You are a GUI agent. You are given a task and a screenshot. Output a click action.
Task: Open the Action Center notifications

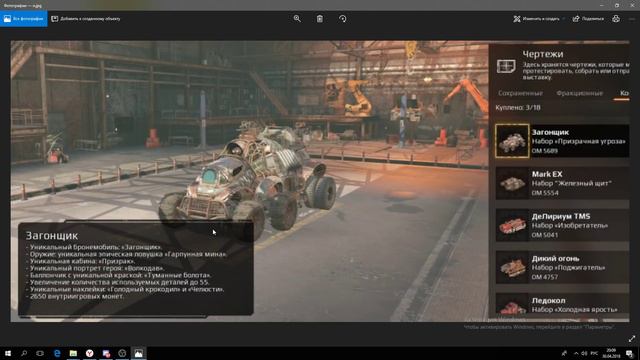pyautogui.click(x=630, y=353)
